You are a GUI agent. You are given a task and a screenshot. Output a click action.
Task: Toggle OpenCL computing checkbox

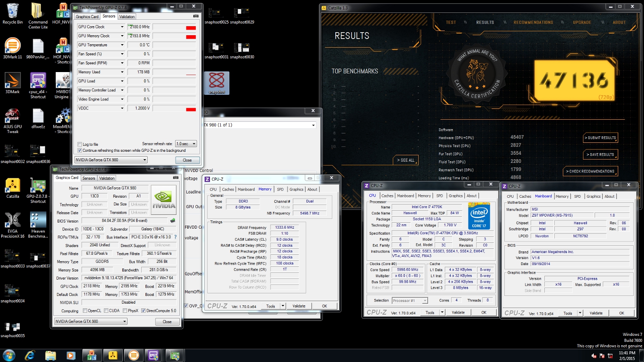click(85, 311)
